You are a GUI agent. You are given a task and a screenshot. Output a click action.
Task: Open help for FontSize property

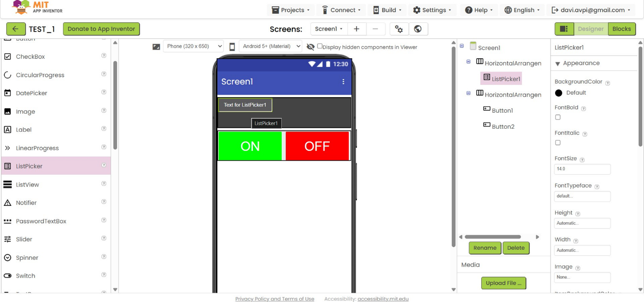[x=582, y=160]
